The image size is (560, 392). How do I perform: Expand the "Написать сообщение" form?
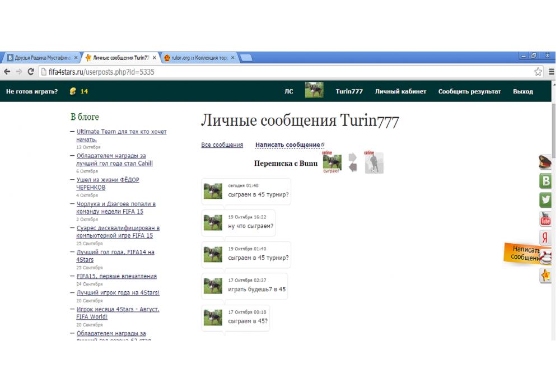[x=288, y=145]
